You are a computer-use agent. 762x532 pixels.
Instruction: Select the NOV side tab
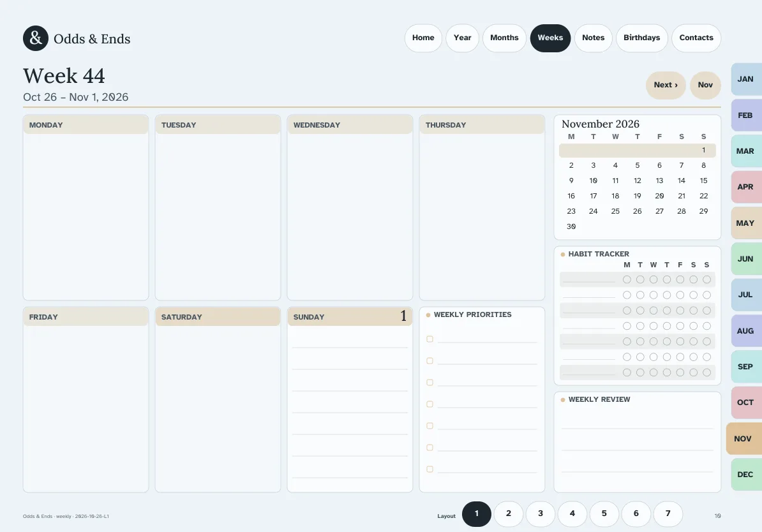coord(743,439)
